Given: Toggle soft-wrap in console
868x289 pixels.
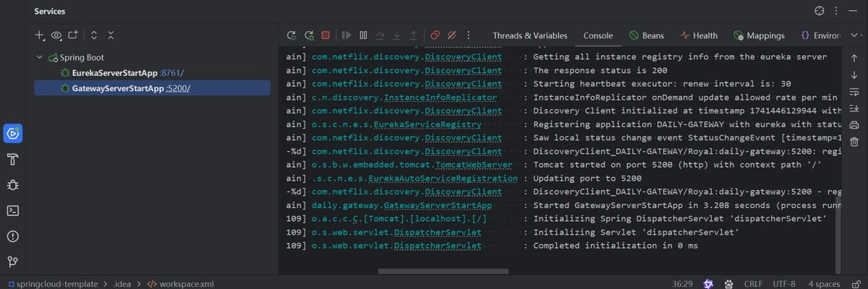Looking at the screenshot, I should [x=854, y=91].
